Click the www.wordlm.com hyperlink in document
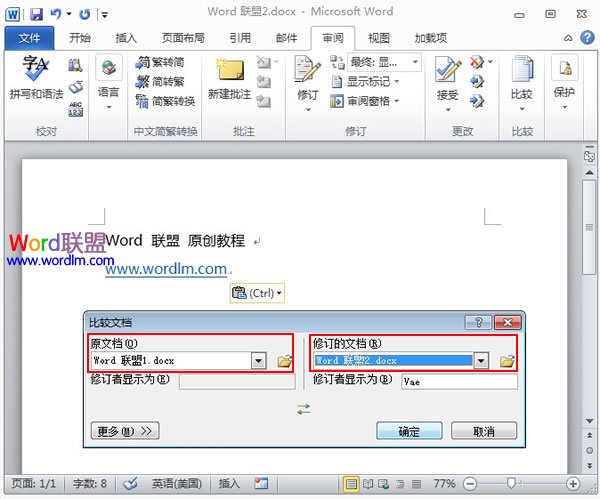600x499 pixels. click(166, 269)
